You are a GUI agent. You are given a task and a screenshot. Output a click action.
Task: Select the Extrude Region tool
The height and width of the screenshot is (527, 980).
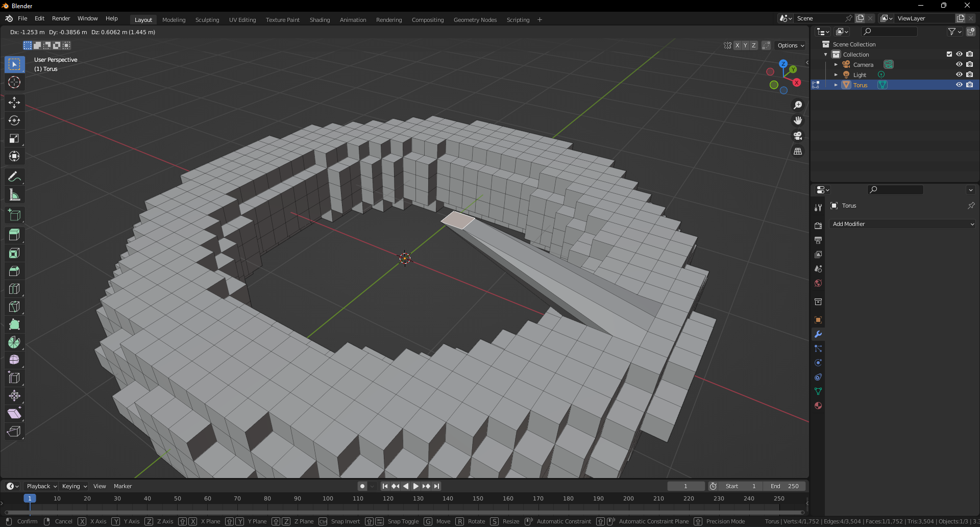pyautogui.click(x=14, y=235)
